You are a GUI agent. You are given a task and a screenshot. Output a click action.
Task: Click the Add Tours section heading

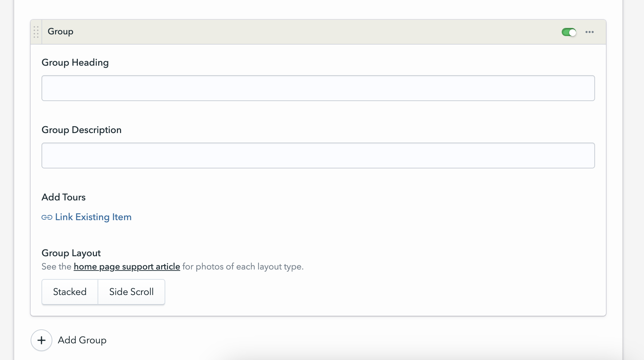64,197
